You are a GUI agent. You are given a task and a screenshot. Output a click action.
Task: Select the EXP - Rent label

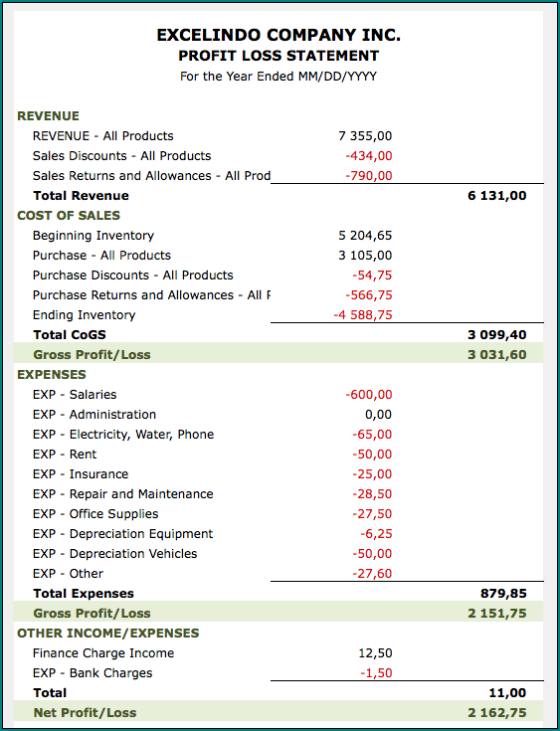point(65,455)
